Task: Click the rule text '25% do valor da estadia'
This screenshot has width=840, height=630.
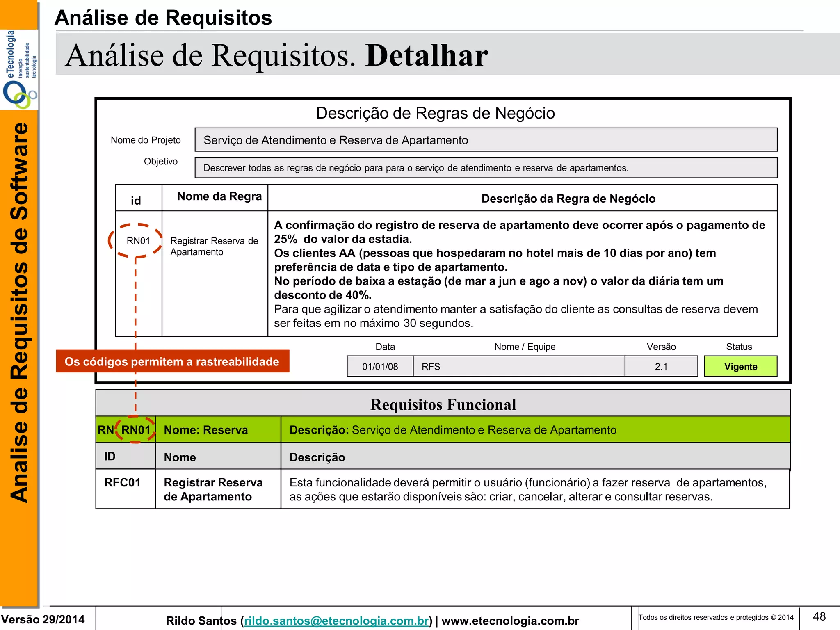Action: pos(343,239)
